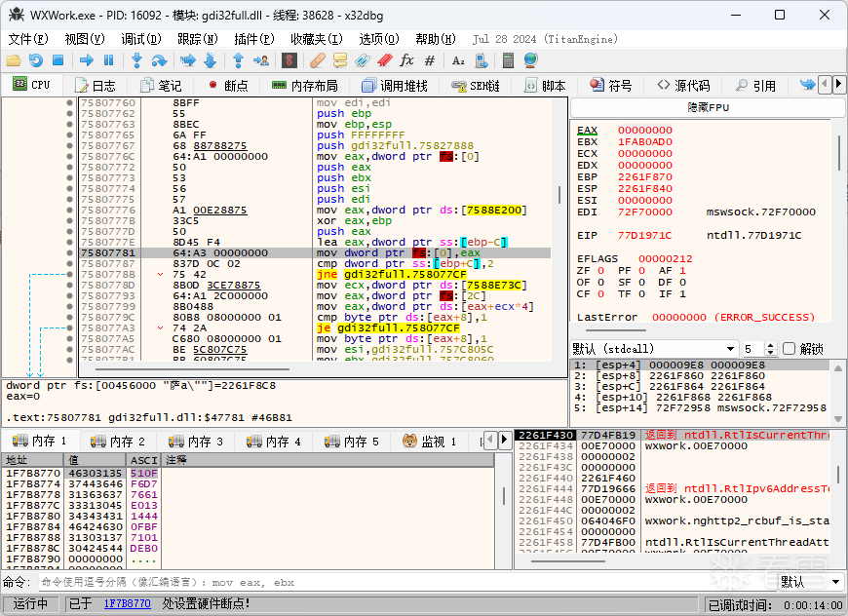Open the calculator icon in toolbar
Image resolution: width=848 pixels, height=616 pixels.
point(508,60)
